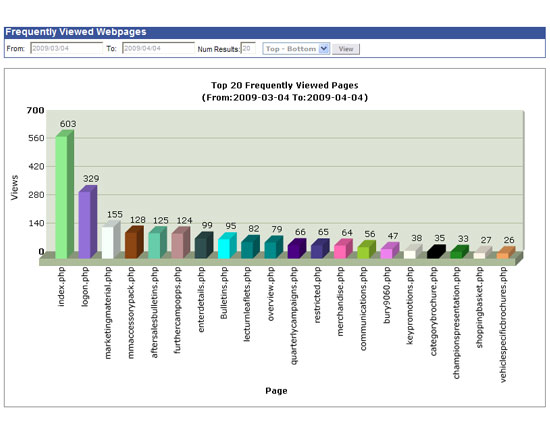Image resolution: width=550 pixels, height=446 pixels.
Task: Select the cyan Bulletins.php bar
Action: [227, 245]
